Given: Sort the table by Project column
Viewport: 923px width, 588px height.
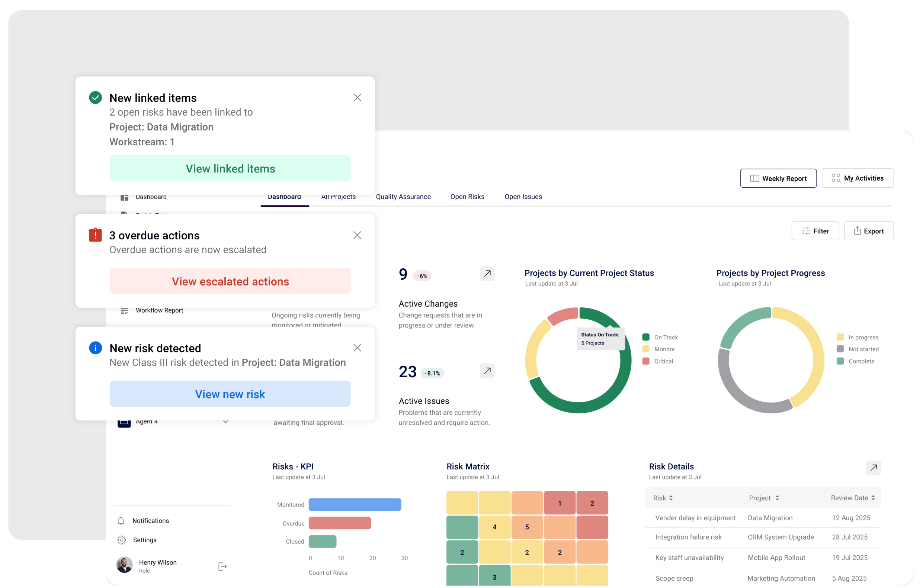Looking at the screenshot, I should (x=777, y=498).
